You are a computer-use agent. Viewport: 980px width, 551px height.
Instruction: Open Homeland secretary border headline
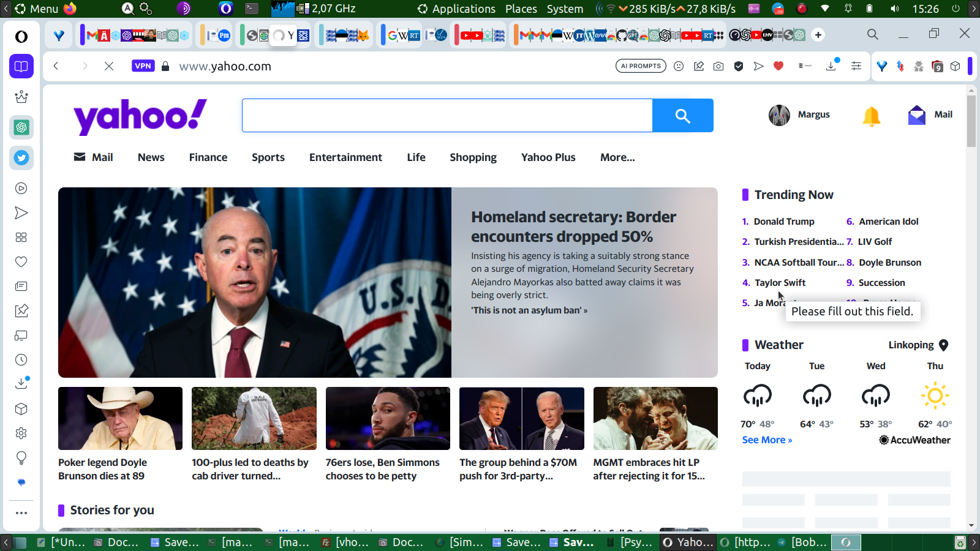tap(573, 227)
